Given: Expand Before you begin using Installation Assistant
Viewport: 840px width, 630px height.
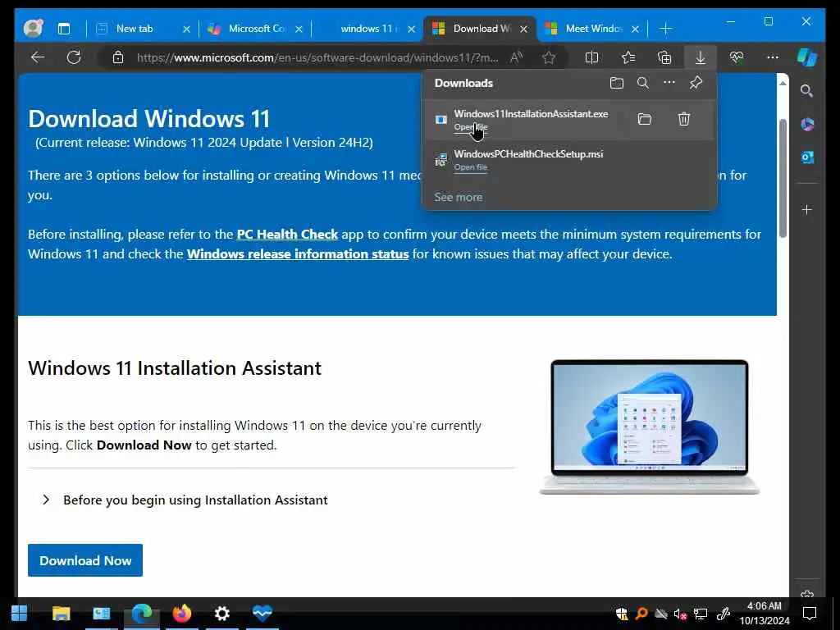Looking at the screenshot, I should point(185,500).
